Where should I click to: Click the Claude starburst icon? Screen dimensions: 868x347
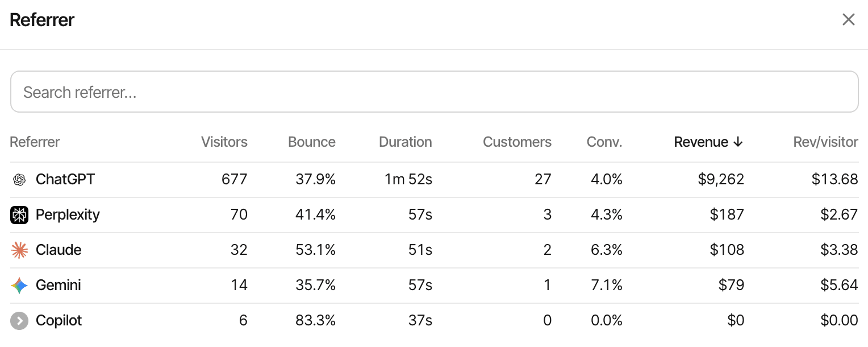coord(19,250)
